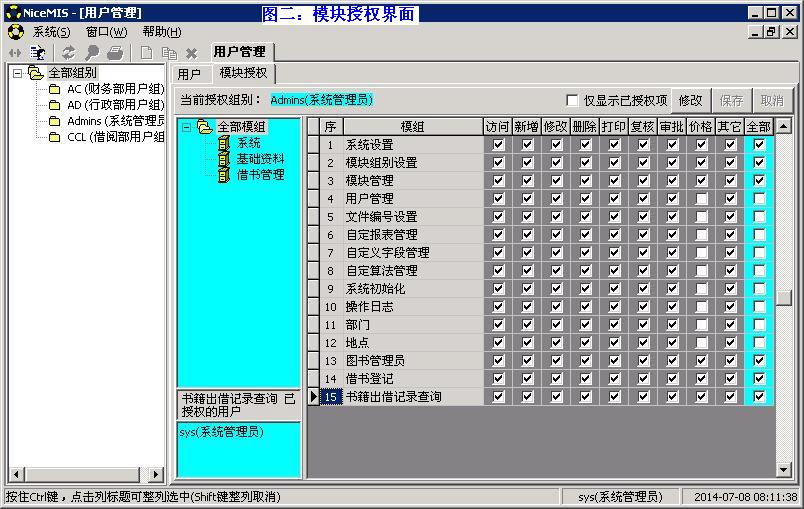
Task: Toggle 打印 checkbox for 部门 row
Action: (614, 324)
